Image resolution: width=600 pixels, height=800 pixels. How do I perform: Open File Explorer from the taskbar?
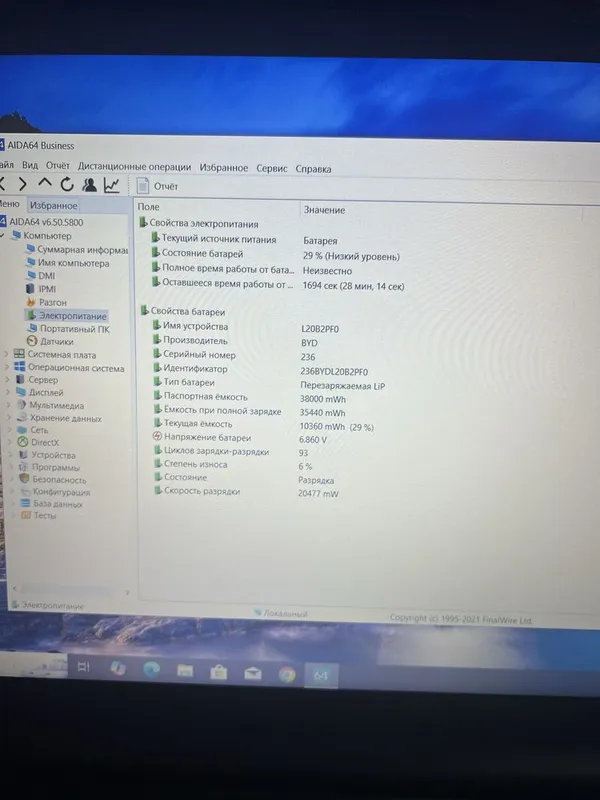(x=185, y=670)
